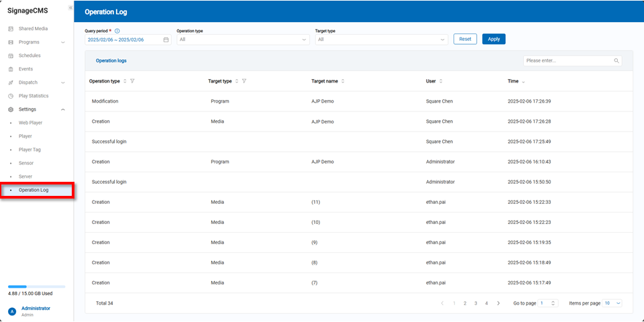Click the filter icon on Target type column
The image size is (644, 322).
tap(244, 81)
